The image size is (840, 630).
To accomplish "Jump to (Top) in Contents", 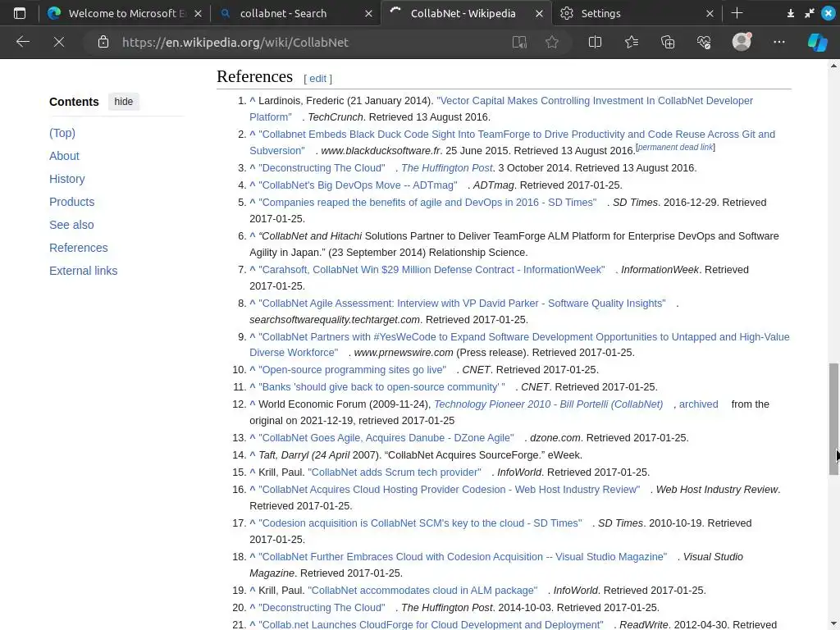I will (x=62, y=133).
